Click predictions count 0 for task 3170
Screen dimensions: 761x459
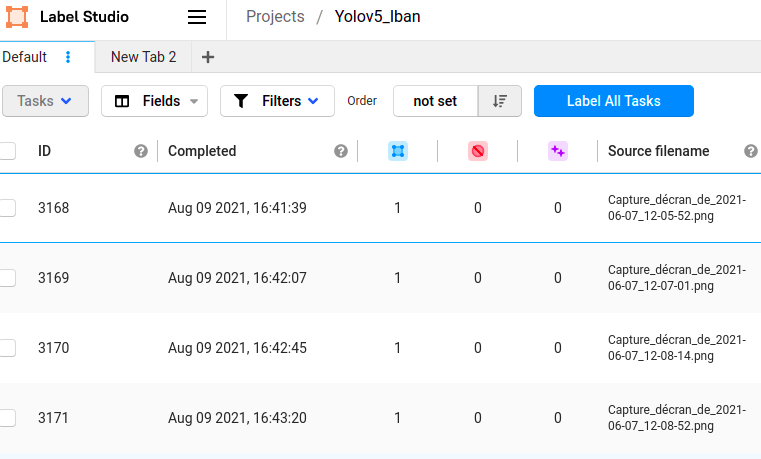[558, 348]
